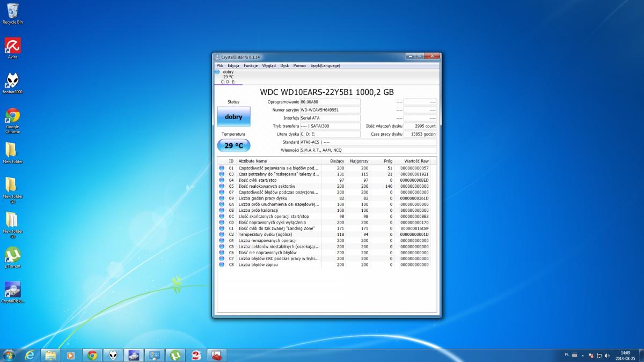Click the blue 'dobry' health status button

233,116
